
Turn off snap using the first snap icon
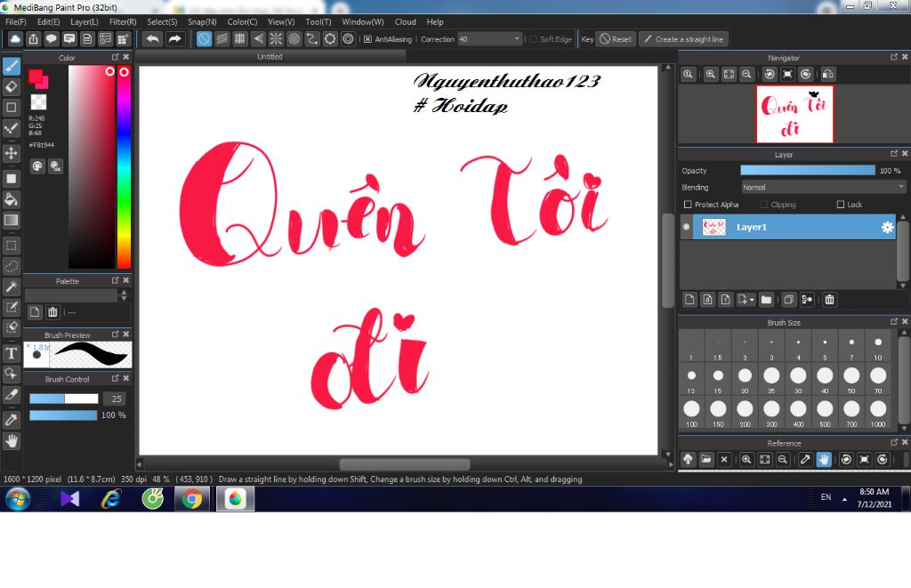[x=204, y=39]
